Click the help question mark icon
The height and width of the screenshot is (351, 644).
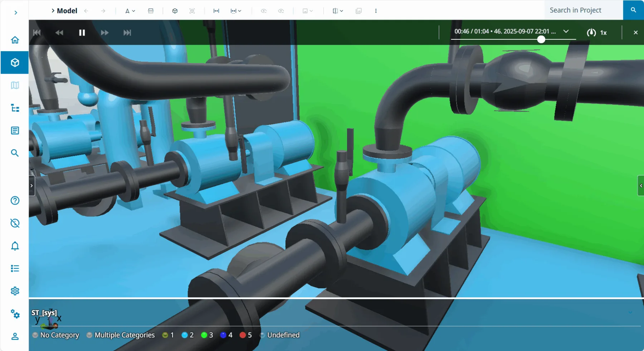click(x=15, y=201)
